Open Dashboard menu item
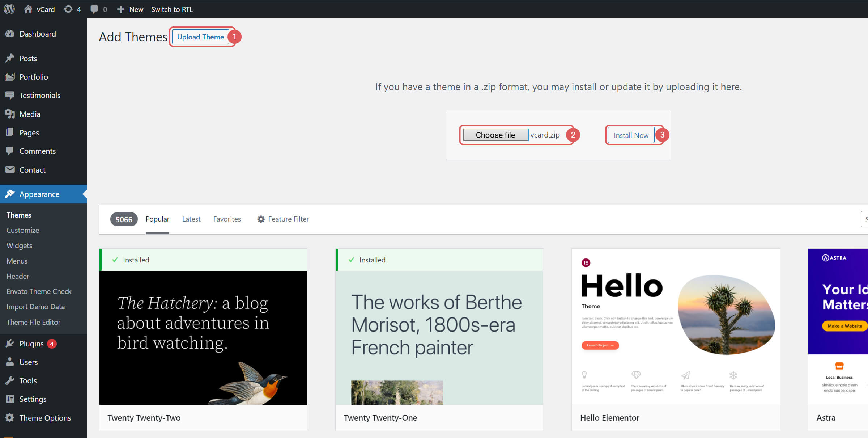Viewport: 868px width, 438px height. (x=38, y=34)
